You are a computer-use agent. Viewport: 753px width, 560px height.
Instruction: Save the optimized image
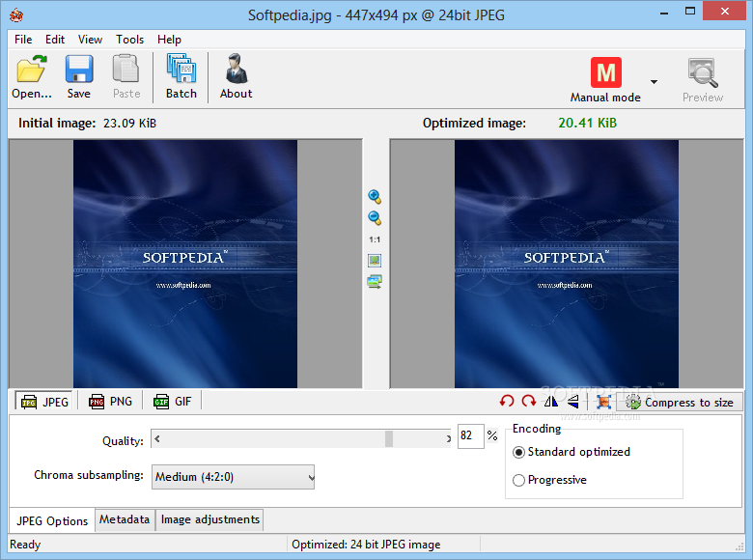[x=79, y=77]
